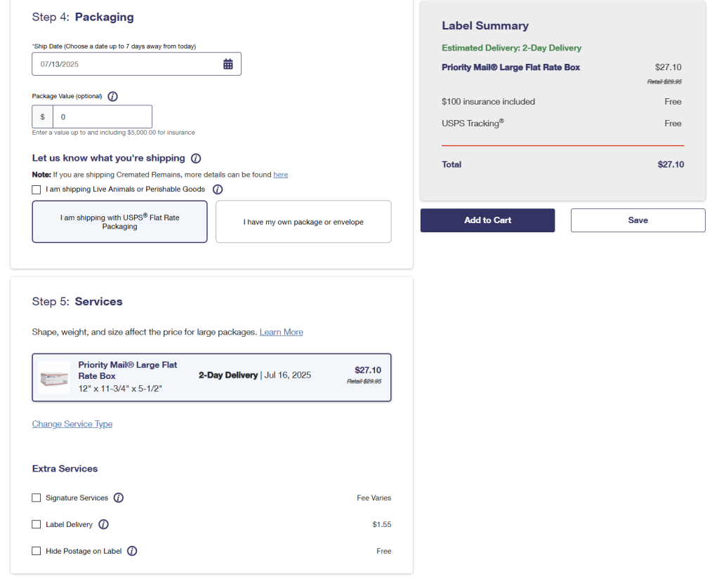Click the Large Flat Rate Box thumbnail

pos(54,377)
